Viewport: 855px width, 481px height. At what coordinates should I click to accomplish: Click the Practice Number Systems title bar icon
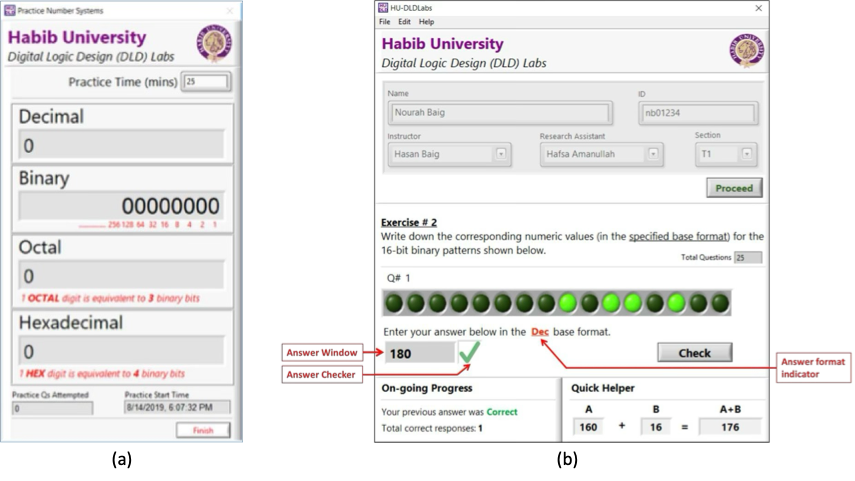click(9, 10)
